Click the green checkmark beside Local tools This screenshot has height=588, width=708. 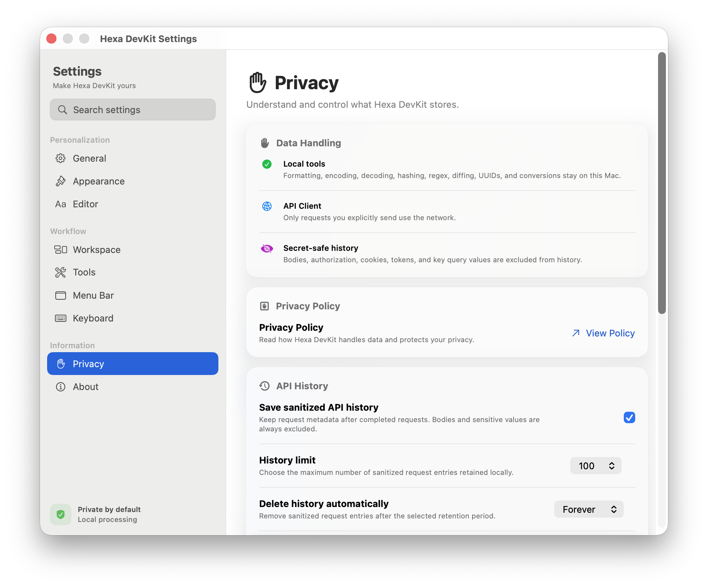tap(267, 164)
